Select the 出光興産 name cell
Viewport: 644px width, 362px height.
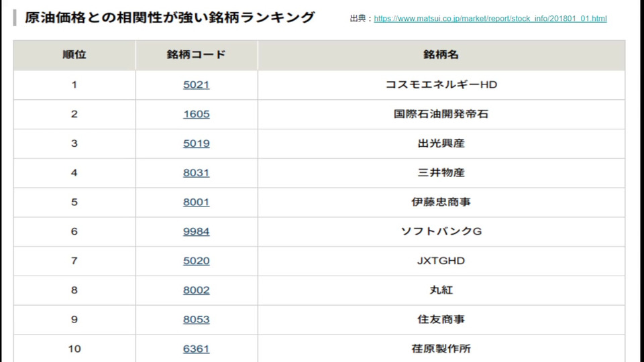pos(441,143)
